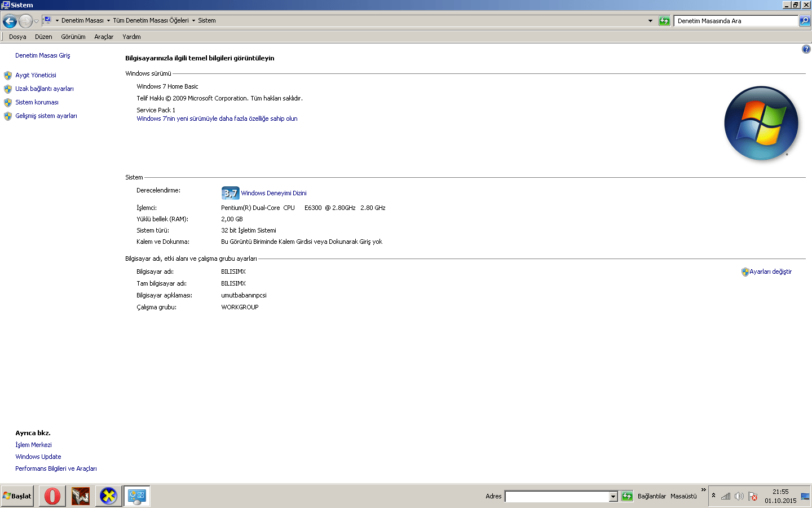Open Aygıt Yöneticisi link
This screenshot has width=812, height=508.
[x=36, y=75]
